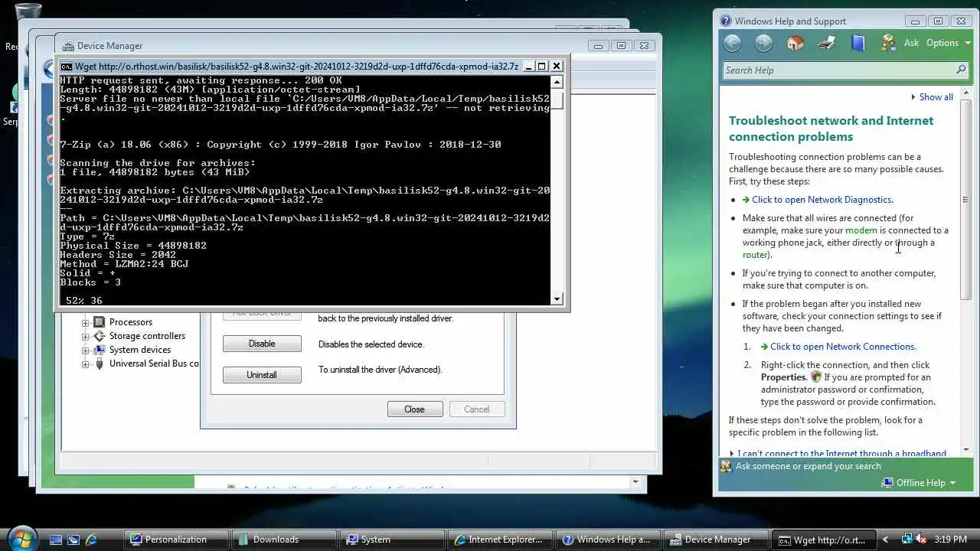Click Windows Start orb
The width and height of the screenshot is (980, 551).
click(21, 539)
